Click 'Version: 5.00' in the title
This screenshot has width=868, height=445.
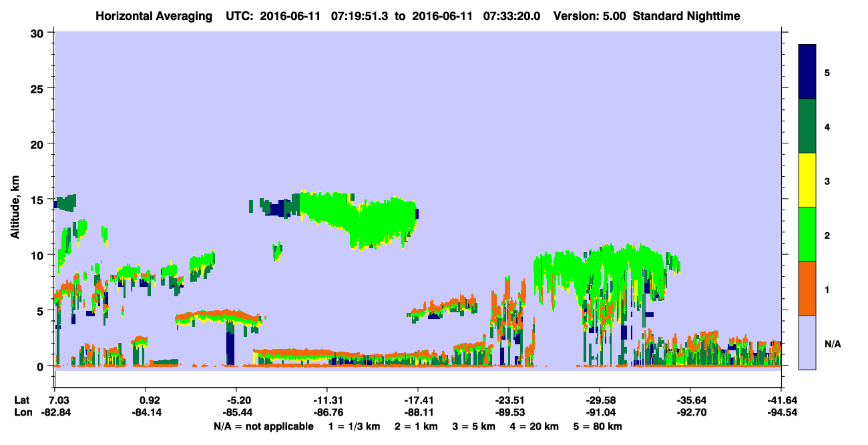(590, 16)
